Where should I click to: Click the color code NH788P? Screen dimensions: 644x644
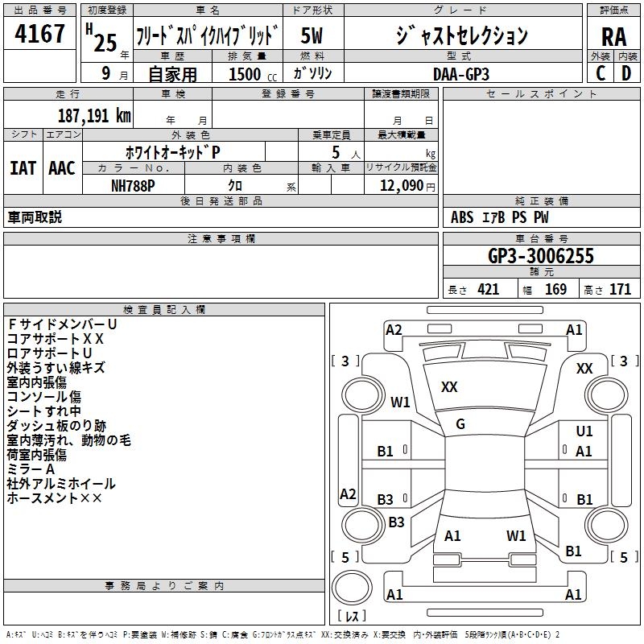pyautogui.click(x=133, y=184)
